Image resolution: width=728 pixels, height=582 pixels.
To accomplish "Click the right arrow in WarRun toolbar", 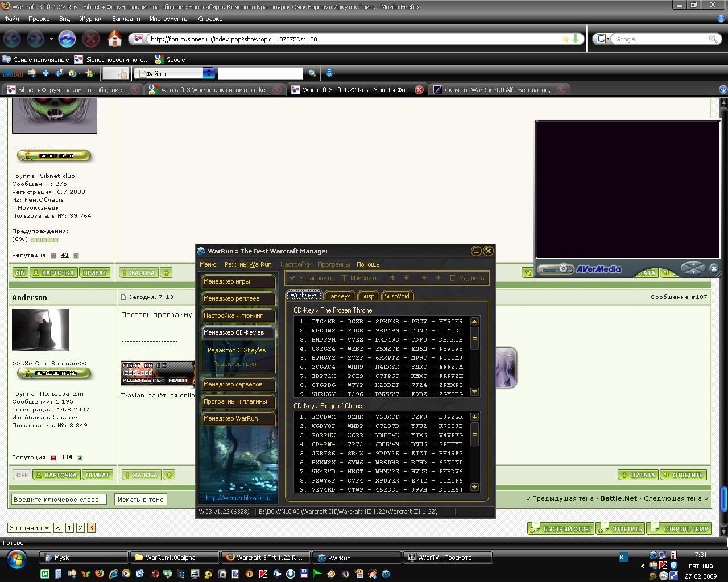I will click(438, 278).
